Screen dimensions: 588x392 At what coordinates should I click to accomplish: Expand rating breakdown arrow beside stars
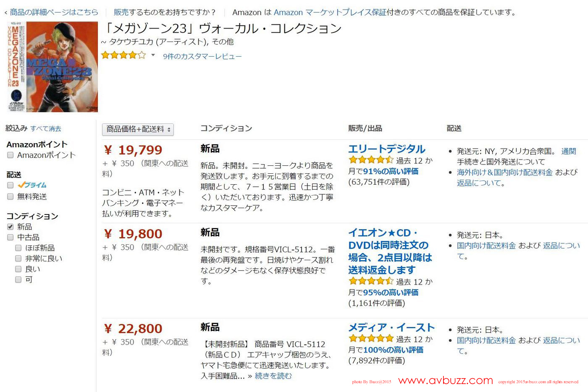(153, 55)
